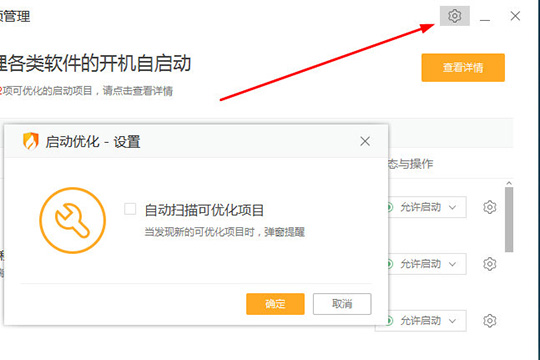Viewport: 540px width, 360px height.
Task: Close the 启动优化 设置 dialog
Action: (365, 141)
